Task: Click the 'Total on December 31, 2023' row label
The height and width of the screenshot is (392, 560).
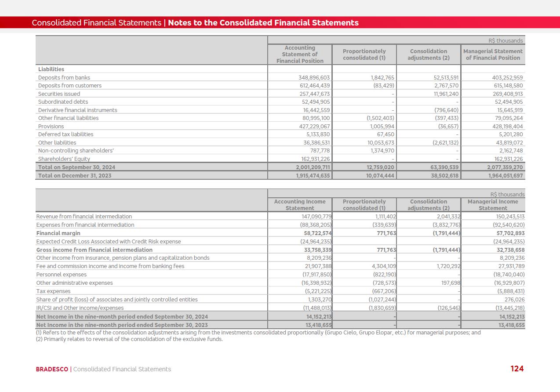Action: pos(75,176)
